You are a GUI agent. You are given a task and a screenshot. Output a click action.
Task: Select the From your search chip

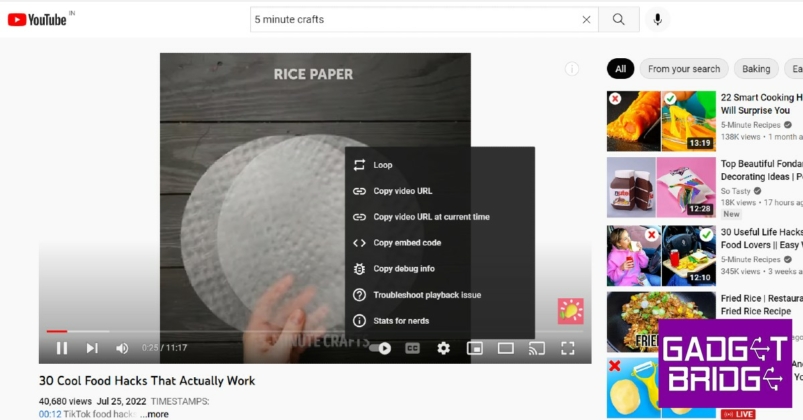[684, 69]
